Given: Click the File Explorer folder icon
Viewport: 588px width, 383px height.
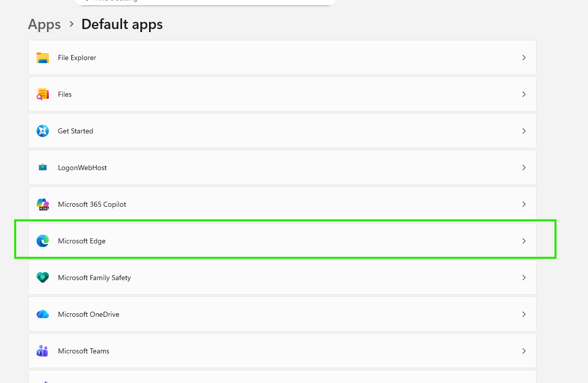Looking at the screenshot, I should (x=43, y=58).
